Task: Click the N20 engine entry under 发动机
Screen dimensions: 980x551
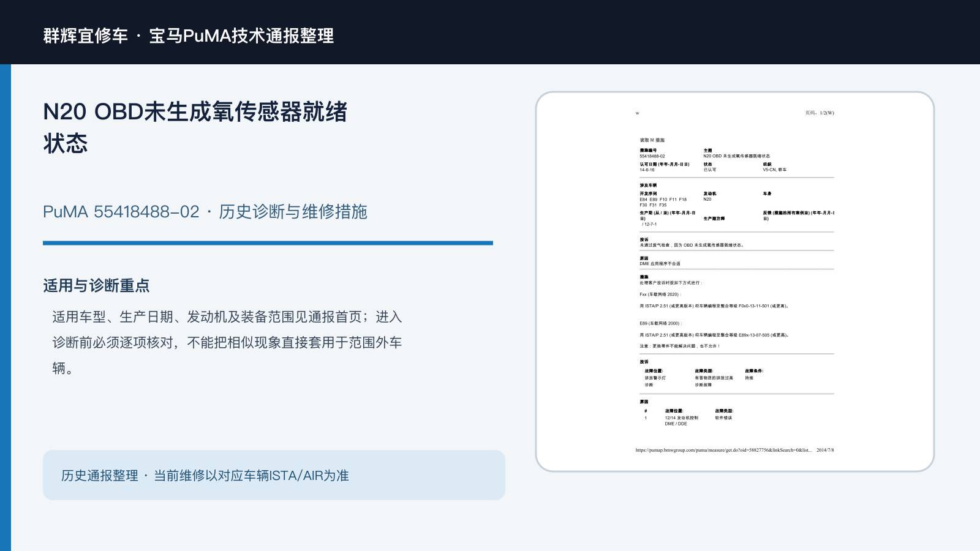Action: (707, 199)
